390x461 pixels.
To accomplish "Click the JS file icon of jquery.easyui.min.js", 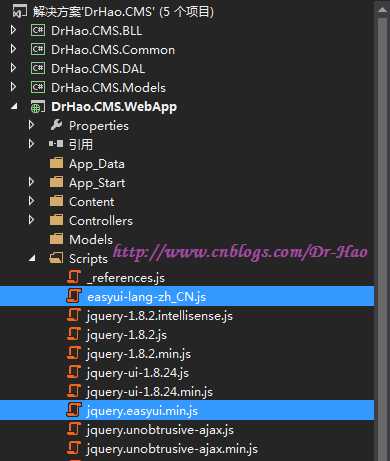I will (x=74, y=410).
